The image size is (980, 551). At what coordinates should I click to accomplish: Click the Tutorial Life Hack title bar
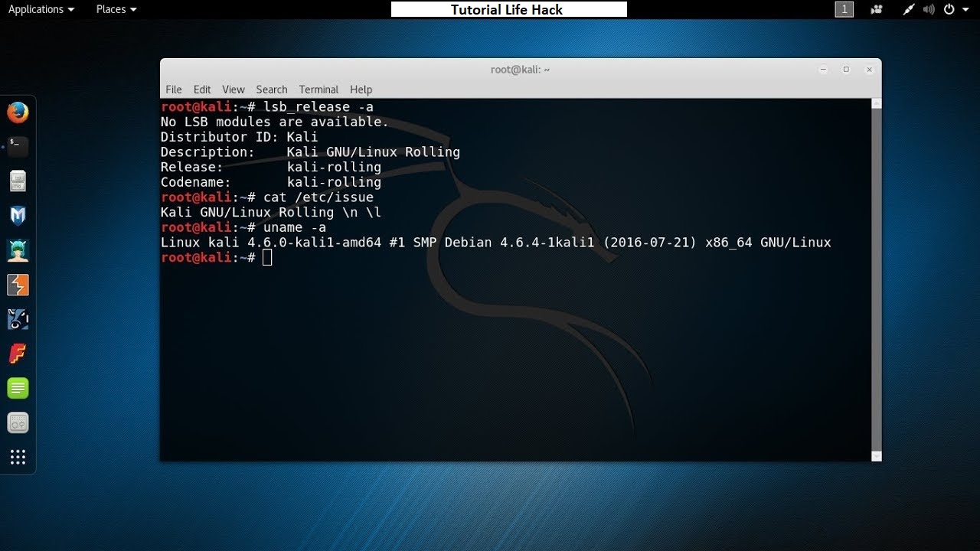click(x=508, y=9)
